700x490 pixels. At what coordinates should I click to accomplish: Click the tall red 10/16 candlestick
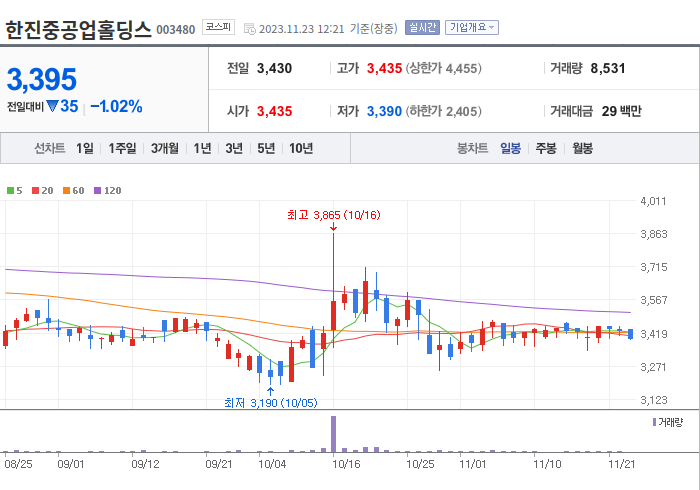pos(333,290)
